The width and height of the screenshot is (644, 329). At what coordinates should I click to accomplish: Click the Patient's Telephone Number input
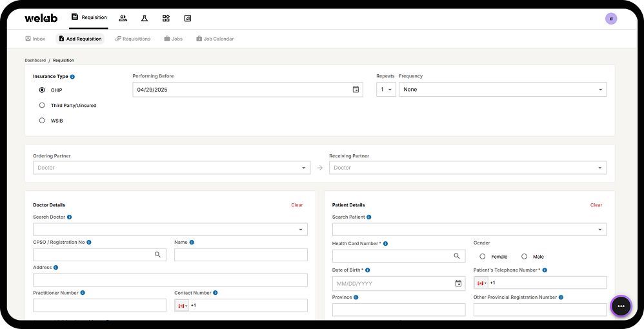[x=540, y=283]
